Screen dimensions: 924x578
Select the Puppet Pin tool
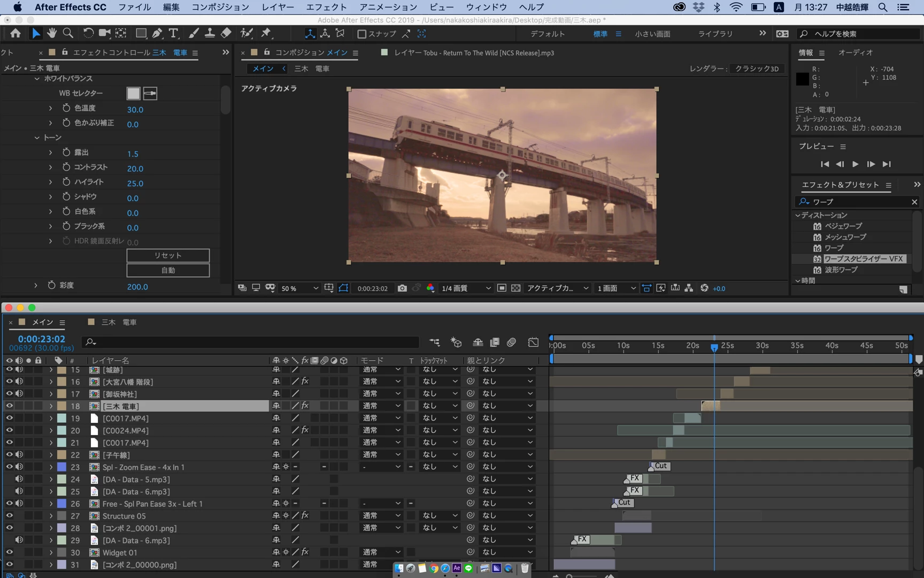click(x=266, y=33)
